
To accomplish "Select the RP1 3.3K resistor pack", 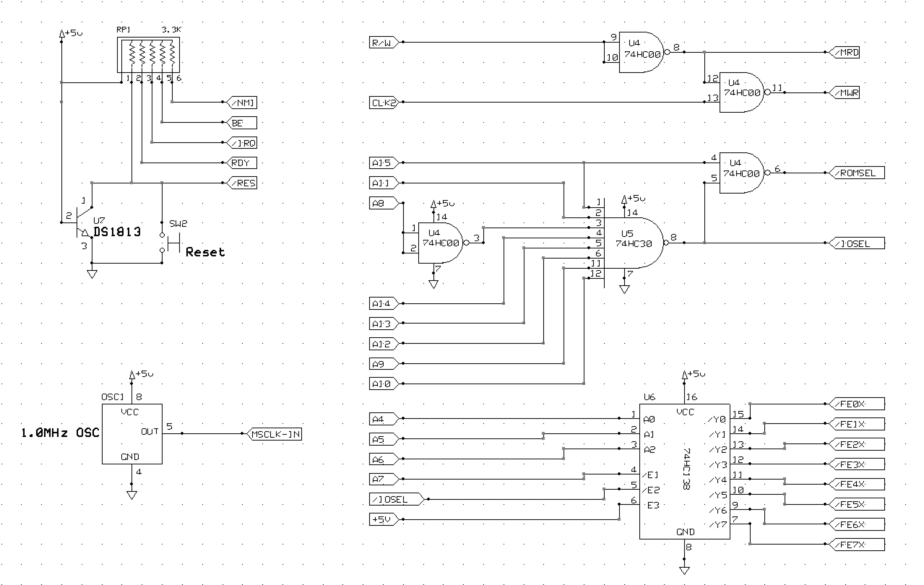I will pos(148,55).
